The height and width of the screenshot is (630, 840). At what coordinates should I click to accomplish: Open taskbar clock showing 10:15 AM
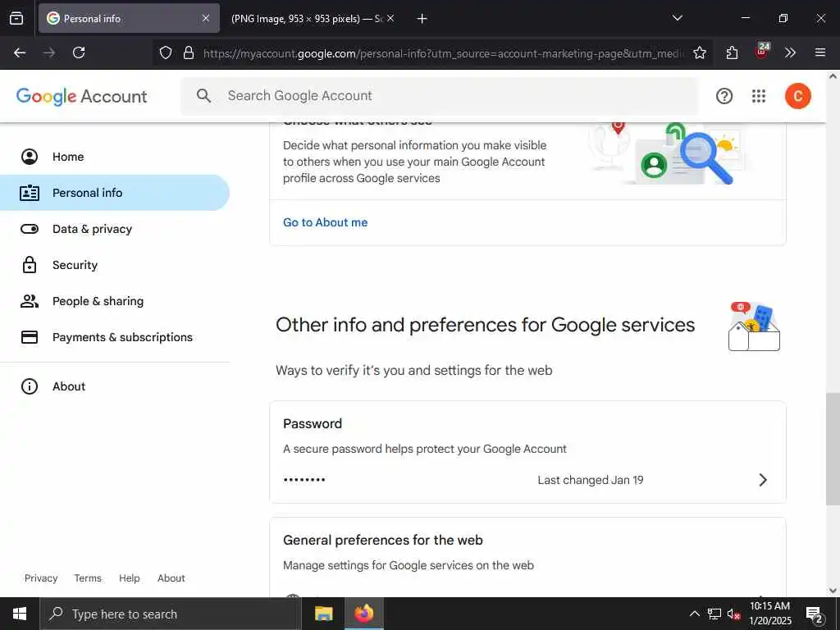point(769,614)
